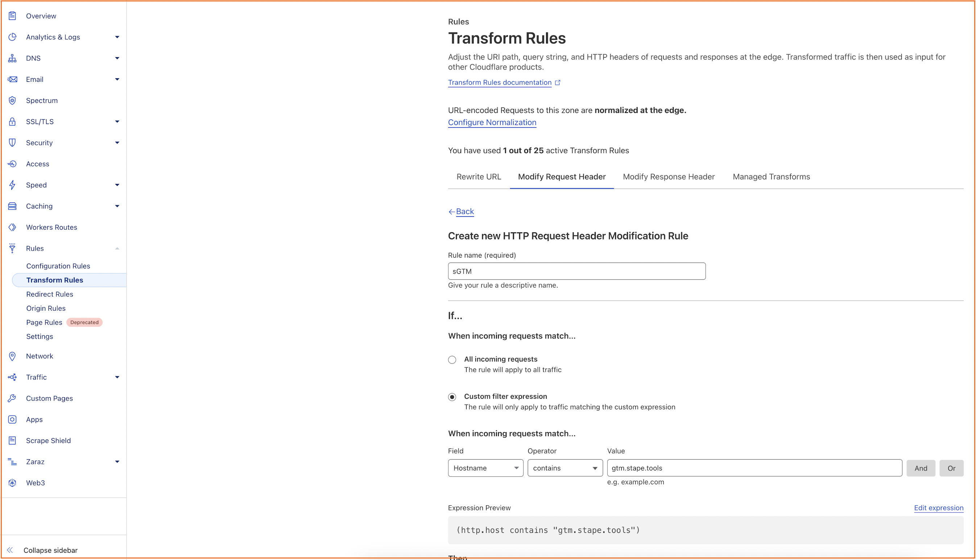The height and width of the screenshot is (560, 976).
Task: Open the Hostname field dropdown
Action: pos(486,468)
